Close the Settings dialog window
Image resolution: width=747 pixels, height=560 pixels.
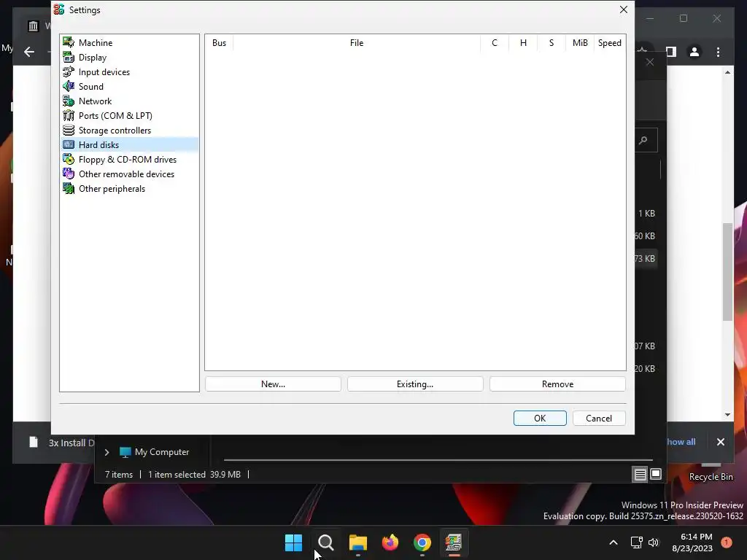(x=624, y=9)
